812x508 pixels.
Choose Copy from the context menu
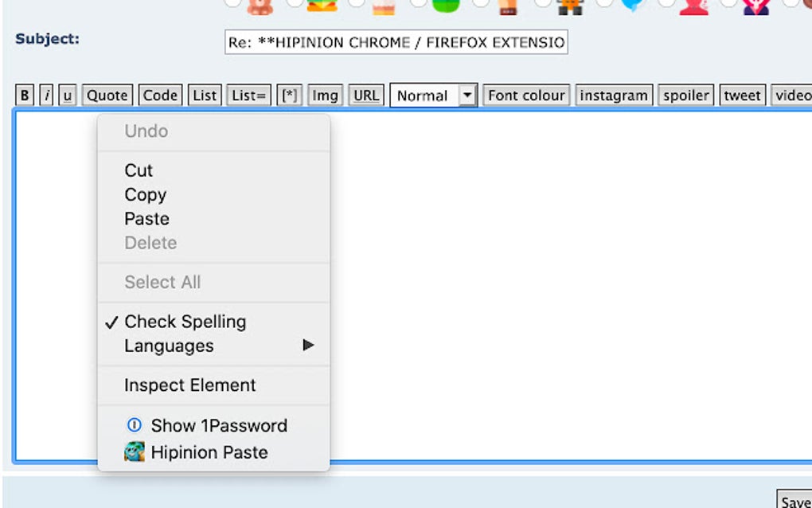point(145,194)
